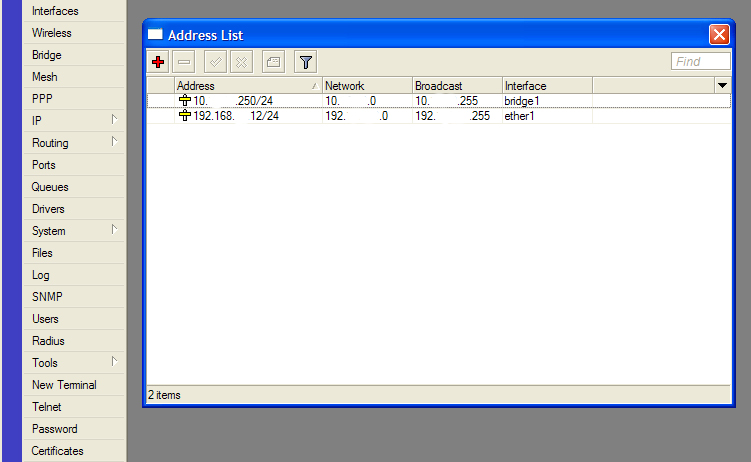
Task: Open the comment icon in toolbar
Action: point(273,62)
